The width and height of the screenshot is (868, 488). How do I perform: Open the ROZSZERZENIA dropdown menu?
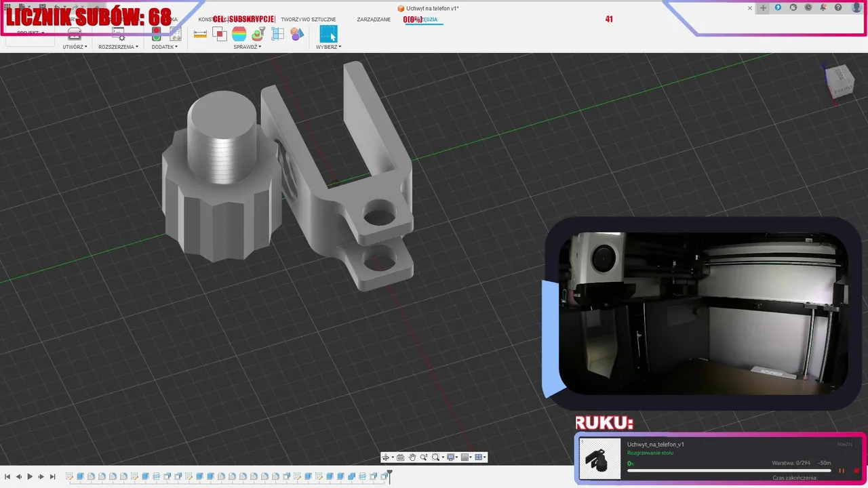pos(118,47)
